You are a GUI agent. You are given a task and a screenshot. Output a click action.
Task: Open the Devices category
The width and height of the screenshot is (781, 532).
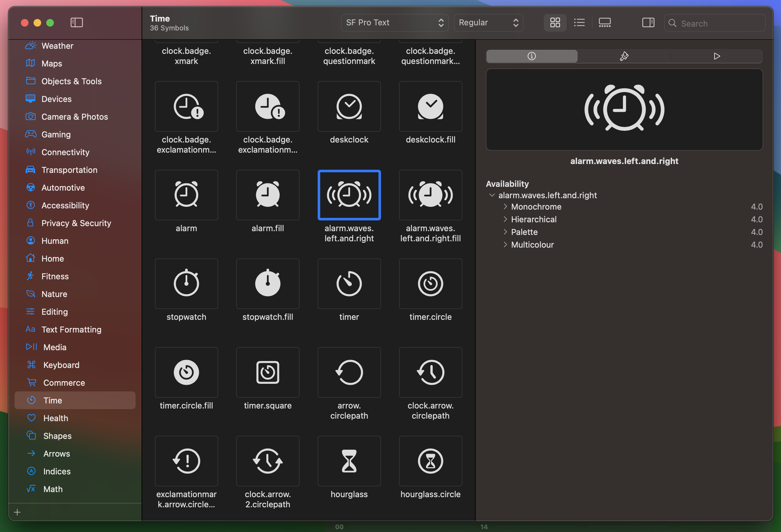[x=75, y=99]
